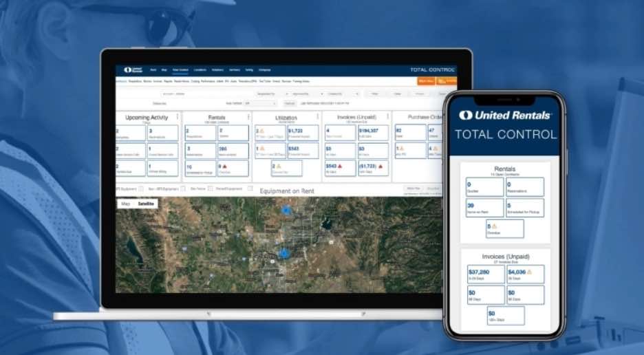644x355 pixels.
Task: Click the lower blue equipment marker on map
Action: [x=283, y=253]
